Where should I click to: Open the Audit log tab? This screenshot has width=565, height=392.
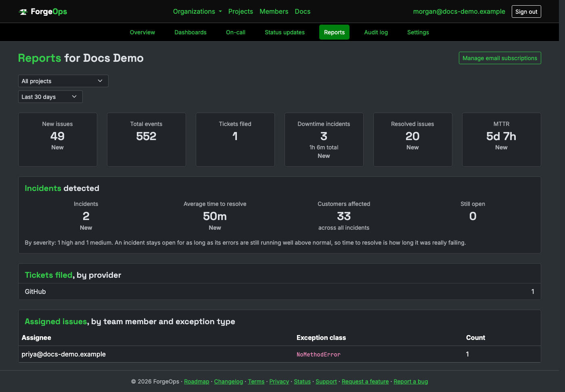376,32
